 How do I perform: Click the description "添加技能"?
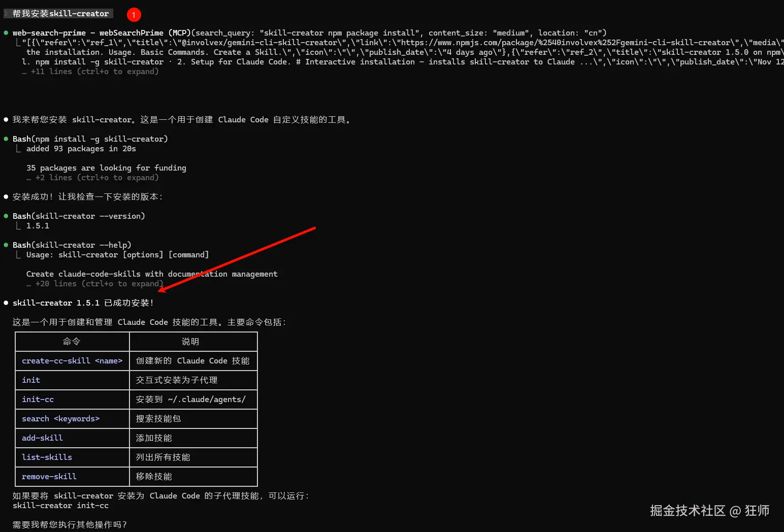(153, 438)
